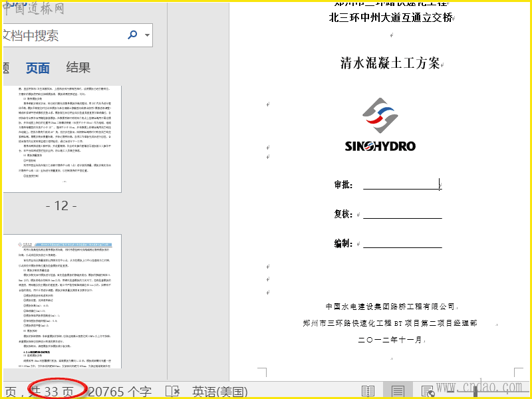The image size is (532, 399).
Task: Click the 清水混凝土工方案 title
Action: click(390, 63)
